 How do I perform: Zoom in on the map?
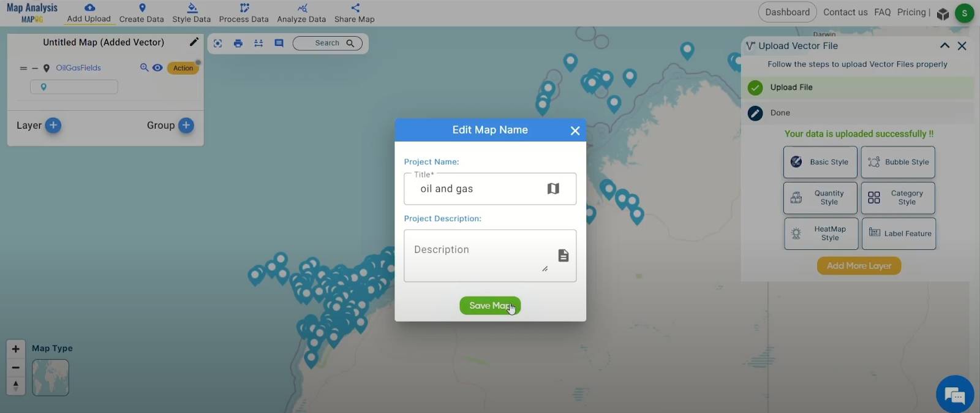point(16,349)
